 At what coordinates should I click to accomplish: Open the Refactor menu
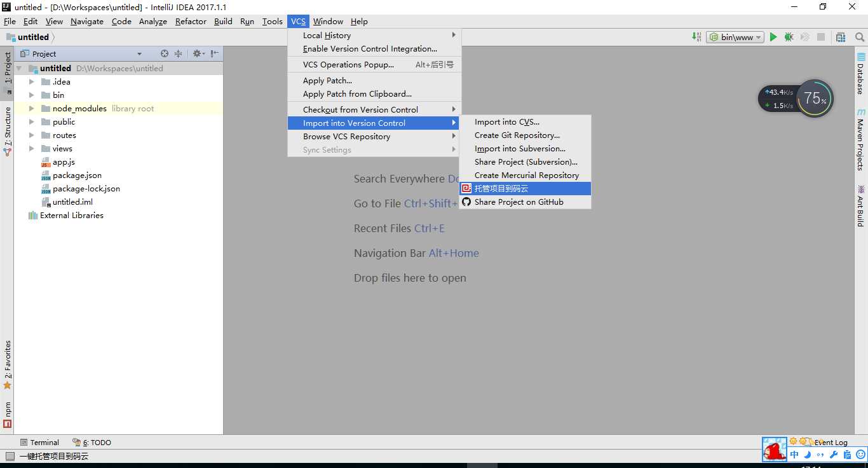191,21
